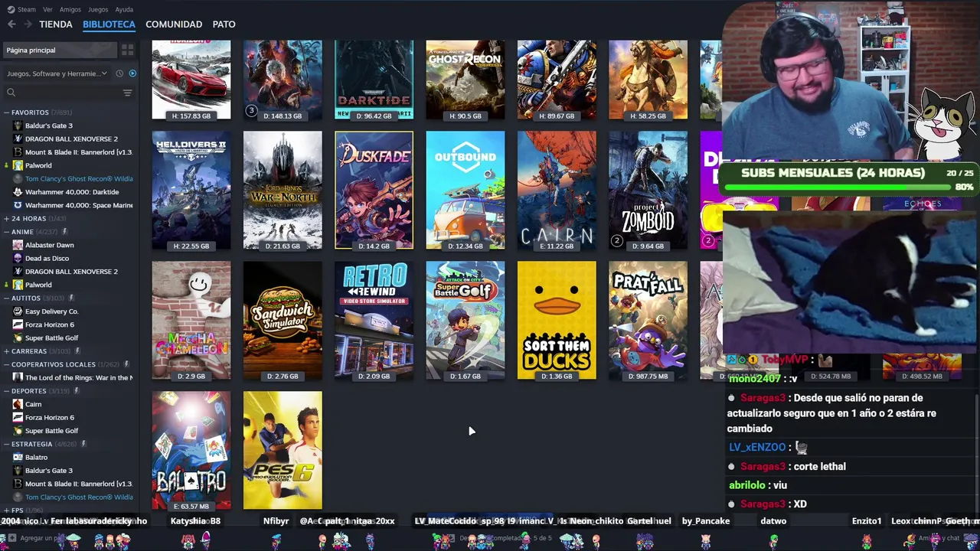This screenshot has width=980, height=551.
Task: Open the Juegos menu
Action: pos(98,10)
